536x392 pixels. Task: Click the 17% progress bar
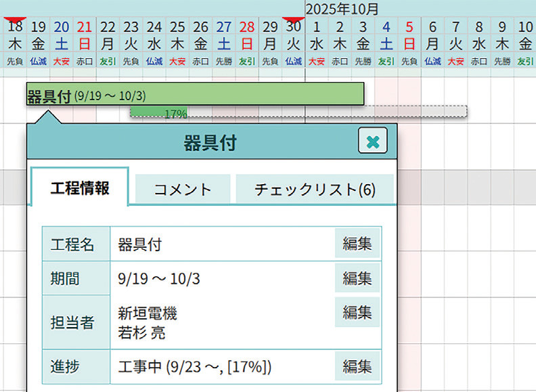pyautogui.click(x=298, y=112)
